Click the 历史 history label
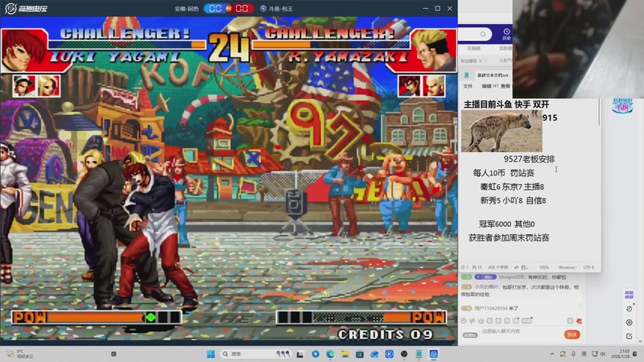Image resolution: width=644 pixels, height=362 pixels. 506,38
